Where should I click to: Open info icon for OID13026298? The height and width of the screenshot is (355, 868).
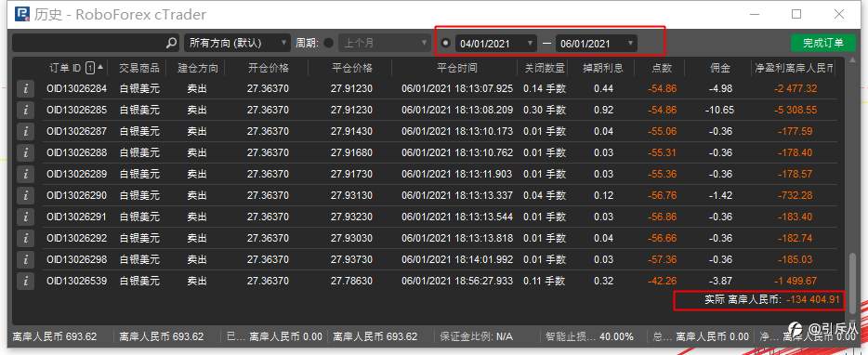(25, 259)
